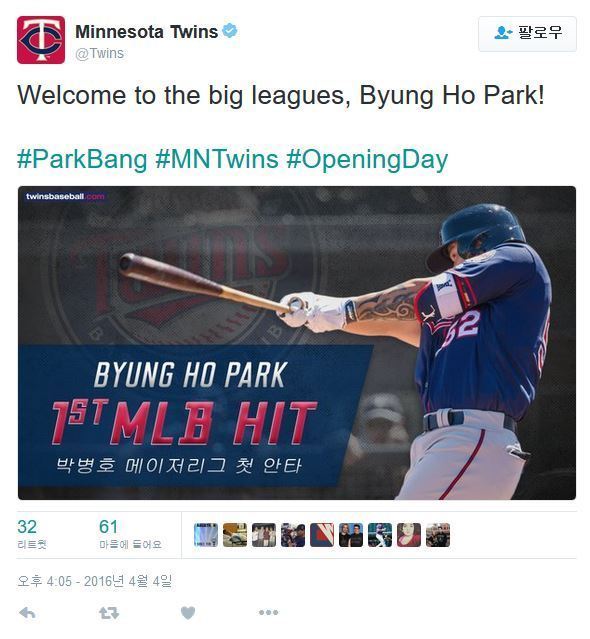Open the last liker's avatar thumbnail
The image size is (590, 639).
438,535
